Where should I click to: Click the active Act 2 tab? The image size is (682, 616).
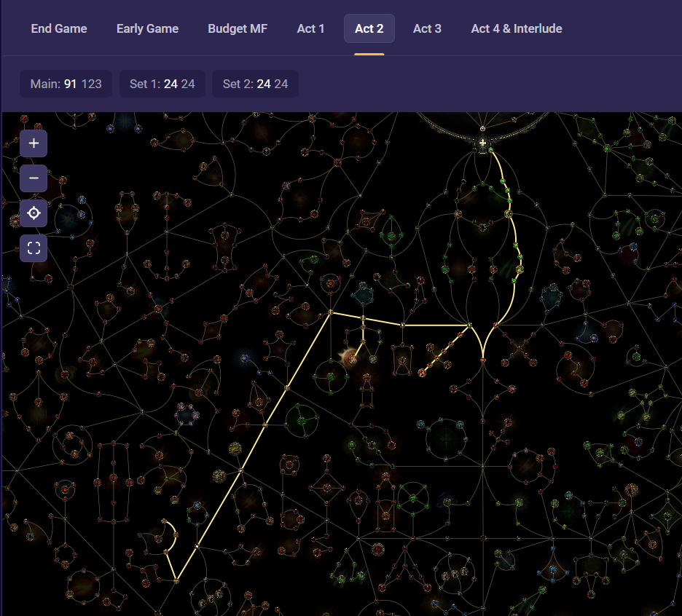[x=369, y=28]
